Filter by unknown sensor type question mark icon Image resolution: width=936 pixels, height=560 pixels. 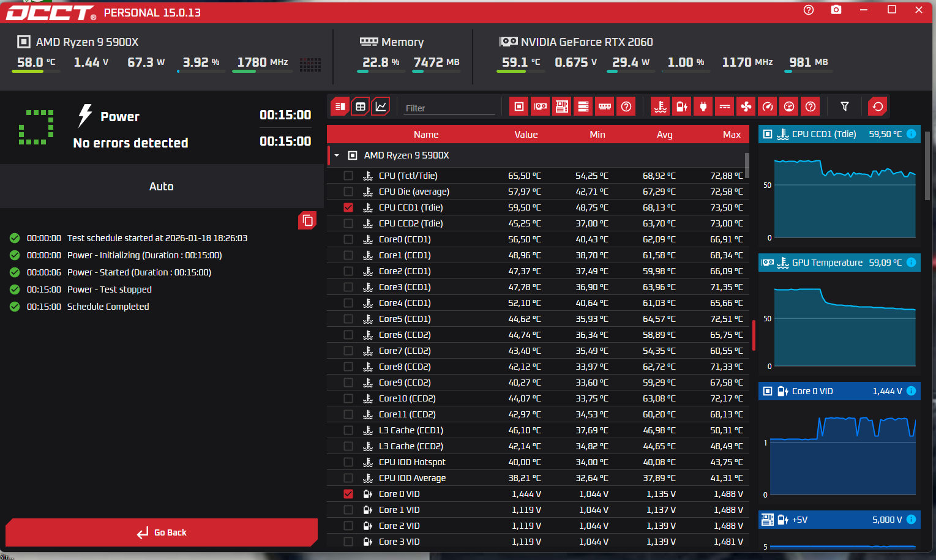[x=811, y=106]
